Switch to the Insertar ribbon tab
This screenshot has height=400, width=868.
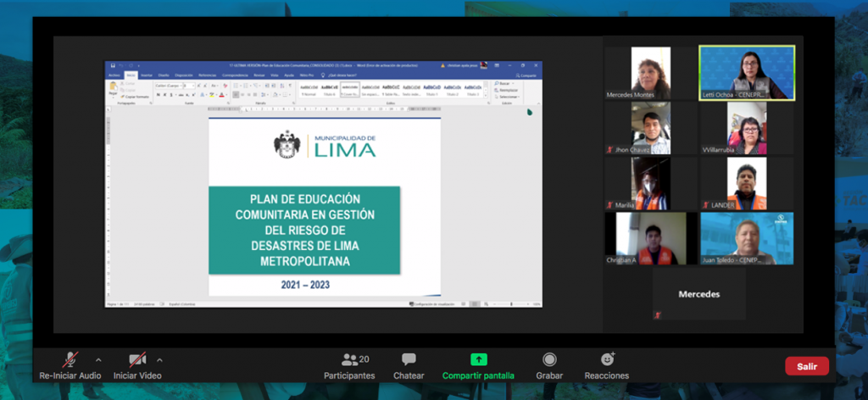click(146, 75)
